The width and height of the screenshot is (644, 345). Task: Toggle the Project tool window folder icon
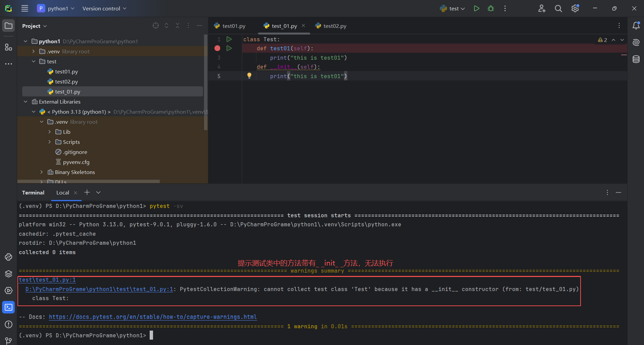(8, 26)
